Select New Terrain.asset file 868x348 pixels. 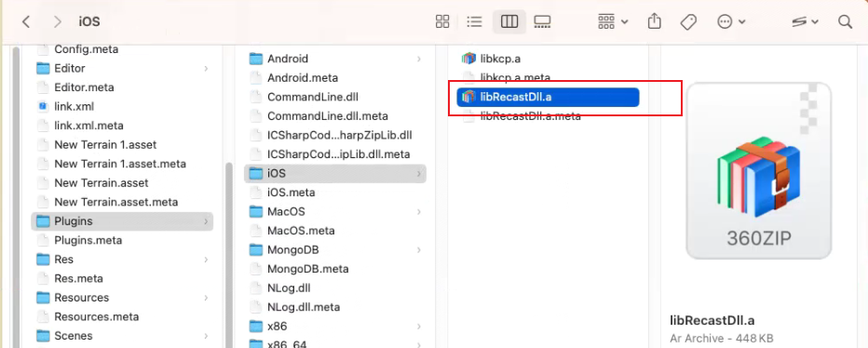pos(122,182)
